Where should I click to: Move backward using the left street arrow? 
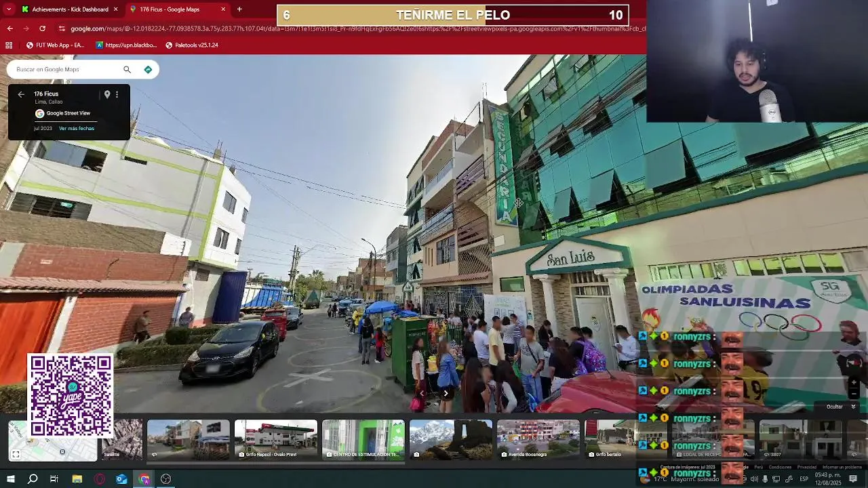422,393
